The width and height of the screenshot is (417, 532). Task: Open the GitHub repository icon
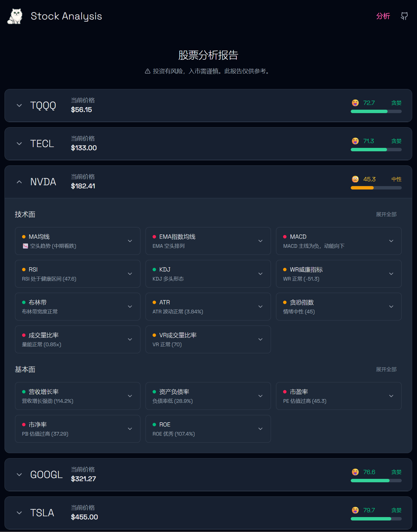[x=404, y=16]
